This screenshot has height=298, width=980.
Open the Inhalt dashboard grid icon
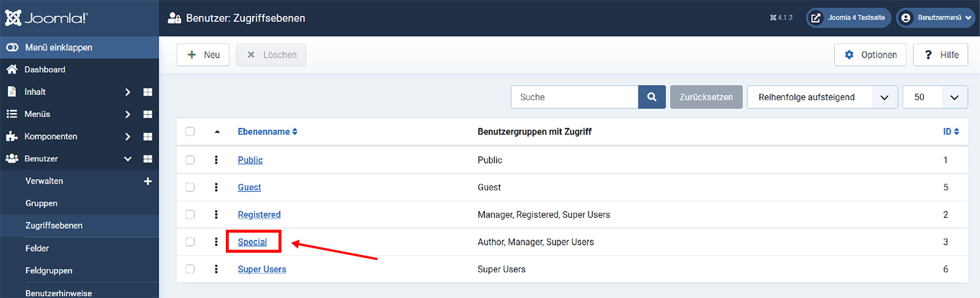(x=148, y=92)
